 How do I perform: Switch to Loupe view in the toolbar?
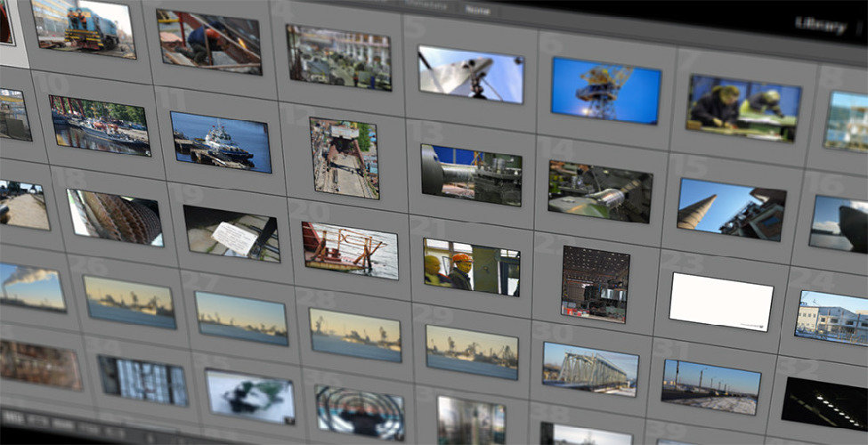click(x=37, y=420)
